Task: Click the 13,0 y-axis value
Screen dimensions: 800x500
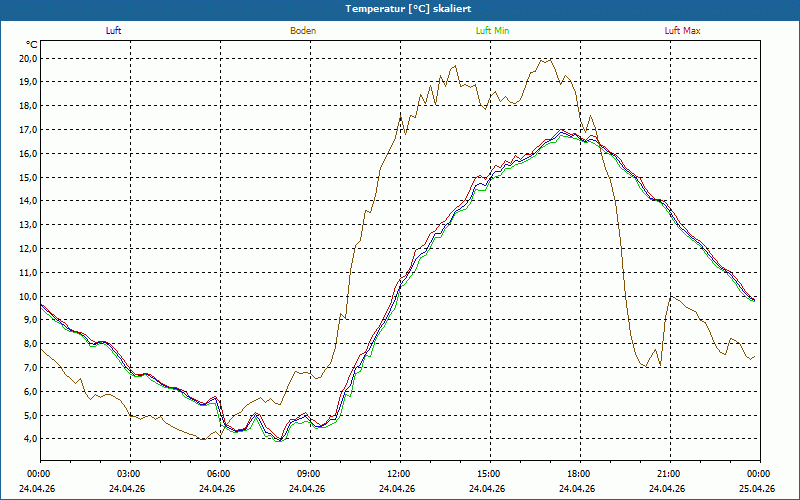Action: (x=28, y=224)
